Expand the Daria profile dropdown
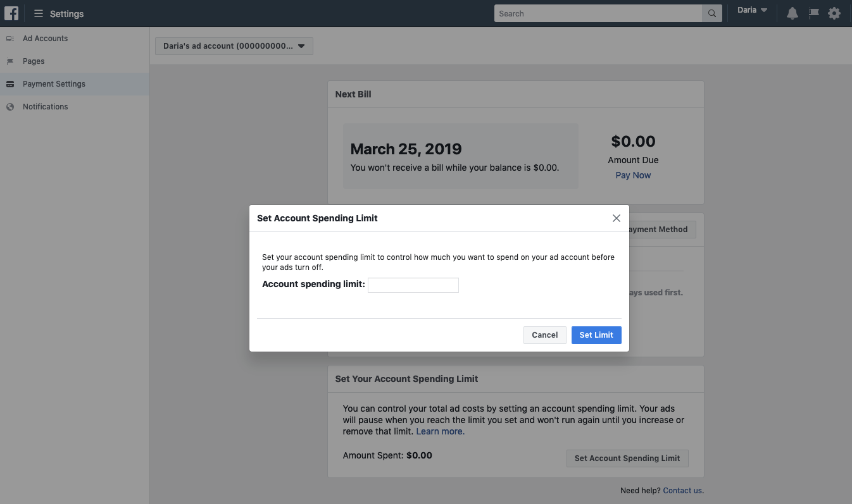The height and width of the screenshot is (504, 852). pos(753,11)
